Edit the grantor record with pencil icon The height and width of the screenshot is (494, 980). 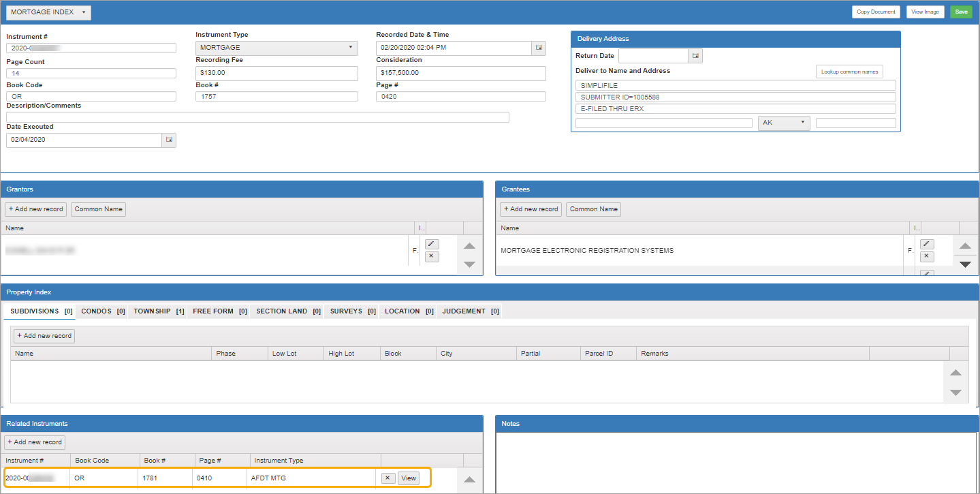click(432, 244)
